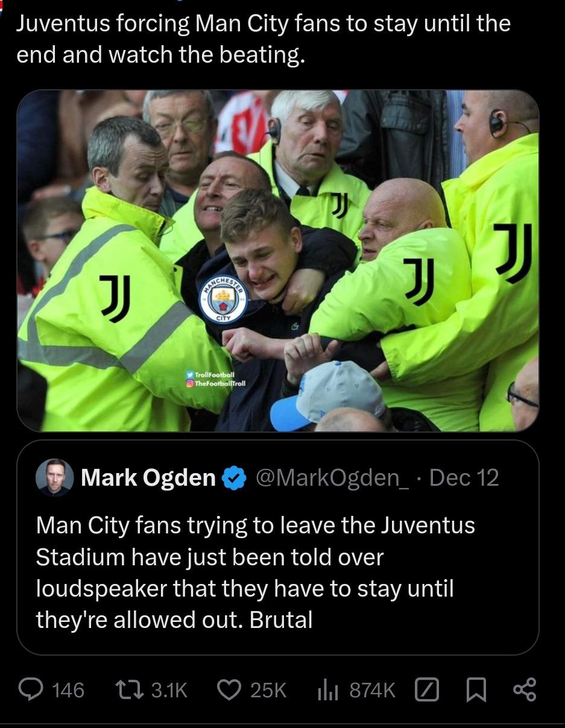Bookmark this tweet
The image size is (565, 728).
coord(477,691)
